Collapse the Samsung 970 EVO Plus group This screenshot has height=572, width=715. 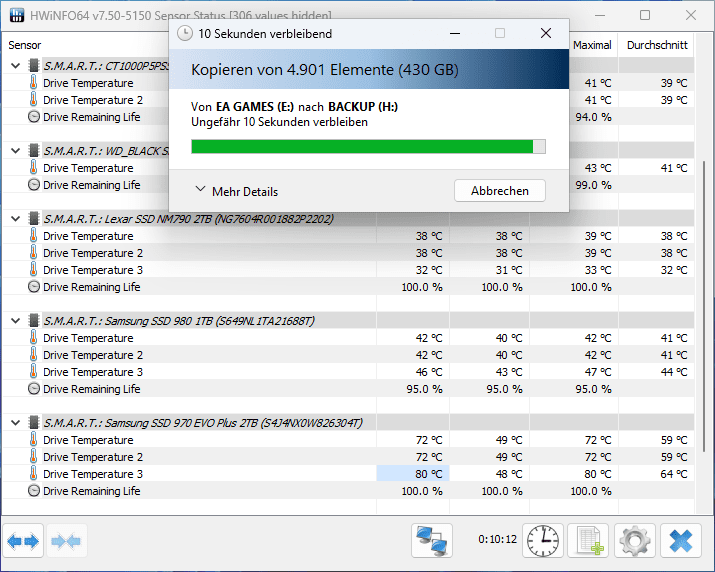coord(16,423)
